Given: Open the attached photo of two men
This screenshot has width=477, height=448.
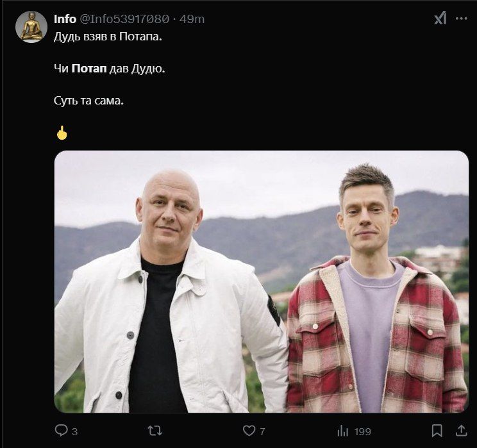Looking at the screenshot, I should [x=261, y=281].
